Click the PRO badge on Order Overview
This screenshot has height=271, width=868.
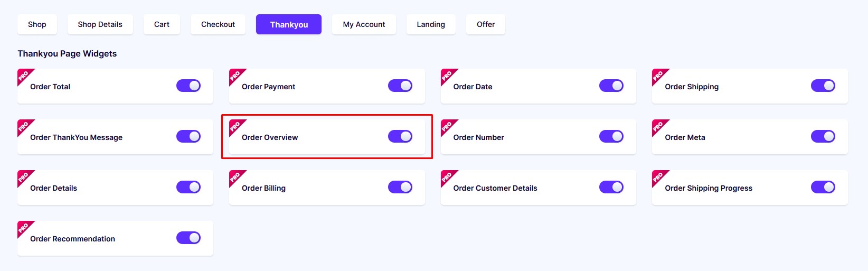point(236,126)
